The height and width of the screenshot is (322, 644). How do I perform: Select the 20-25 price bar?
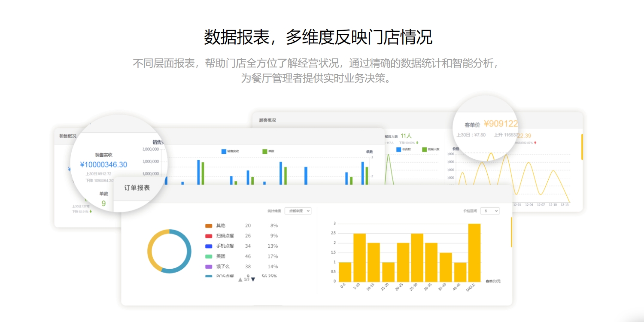click(403, 262)
